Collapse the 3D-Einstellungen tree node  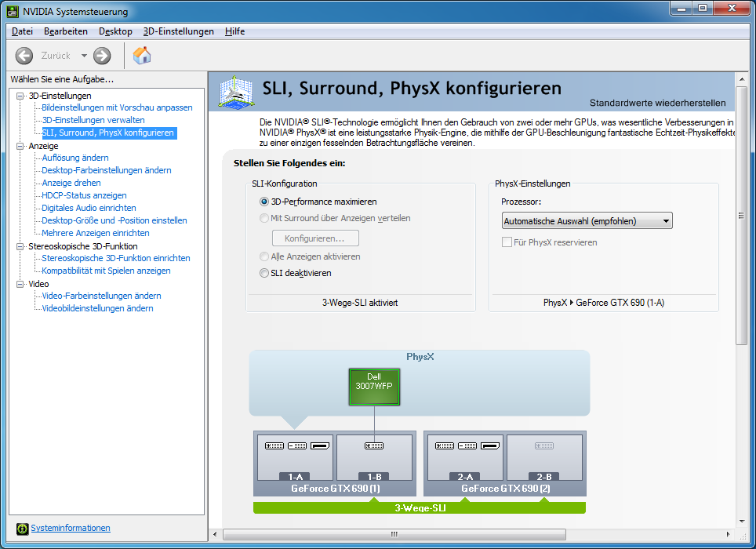[20, 96]
